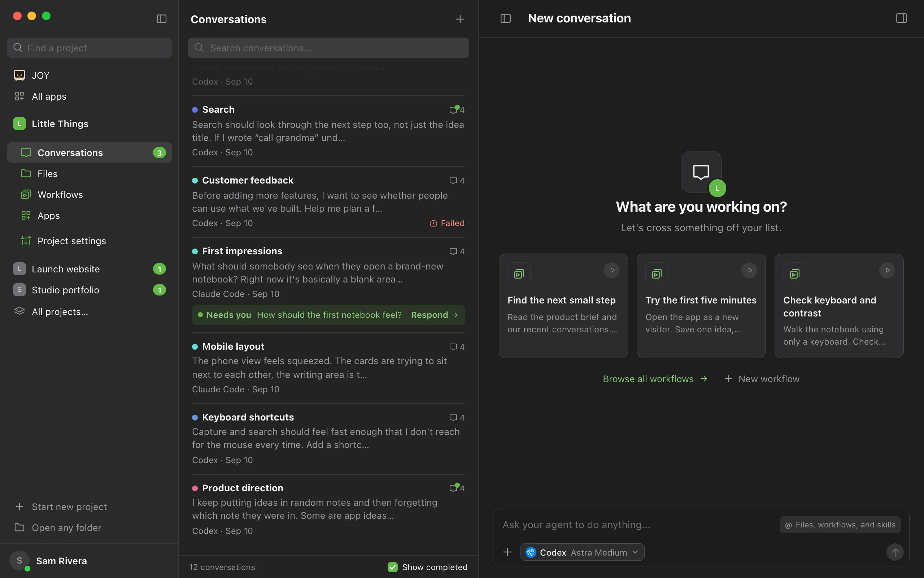Open the Workflows section
Screen dimensions: 924x578
[x=90, y=195]
